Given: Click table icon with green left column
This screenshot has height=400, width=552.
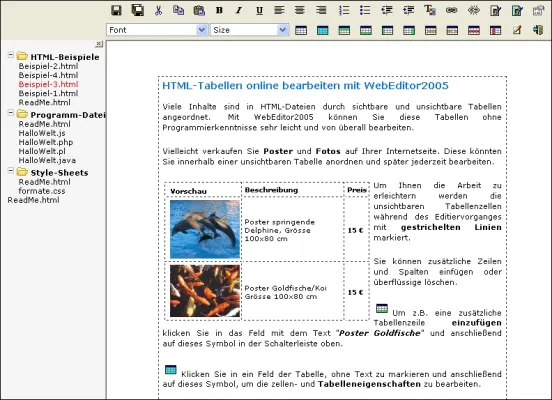Looking at the screenshot, I should pyautogui.click(x=387, y=30).
